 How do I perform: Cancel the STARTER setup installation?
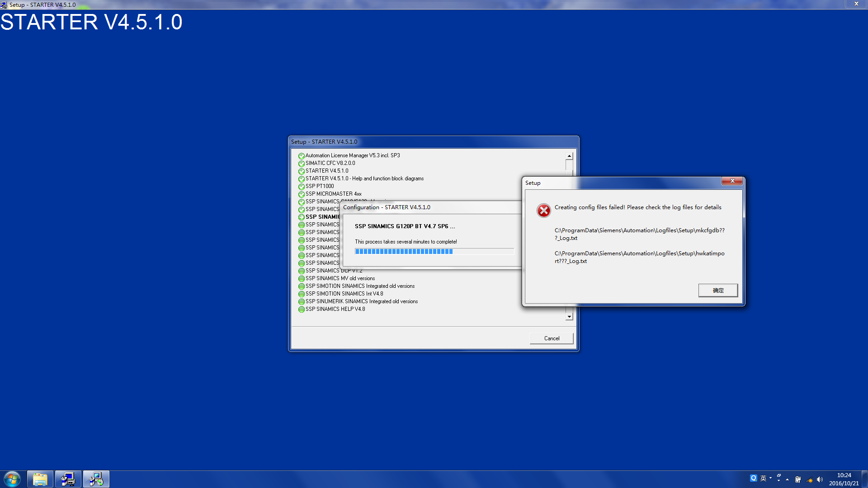(x=552, y=338)
